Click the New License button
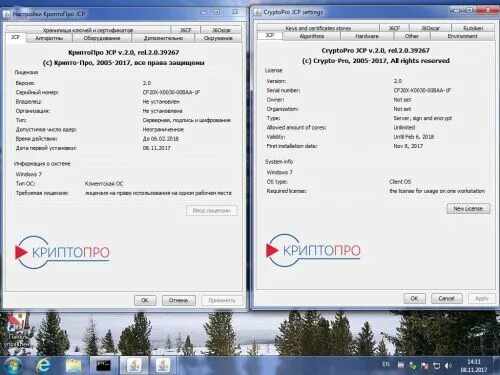 pos(468,209)
